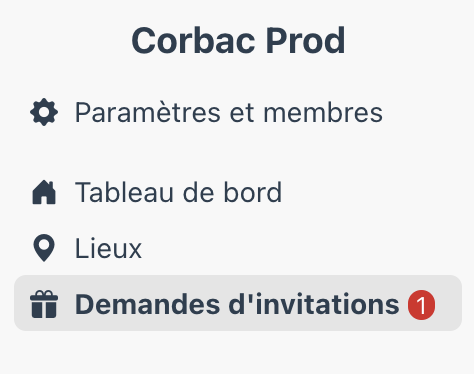Click the gift box icon

tap(44, 304)
